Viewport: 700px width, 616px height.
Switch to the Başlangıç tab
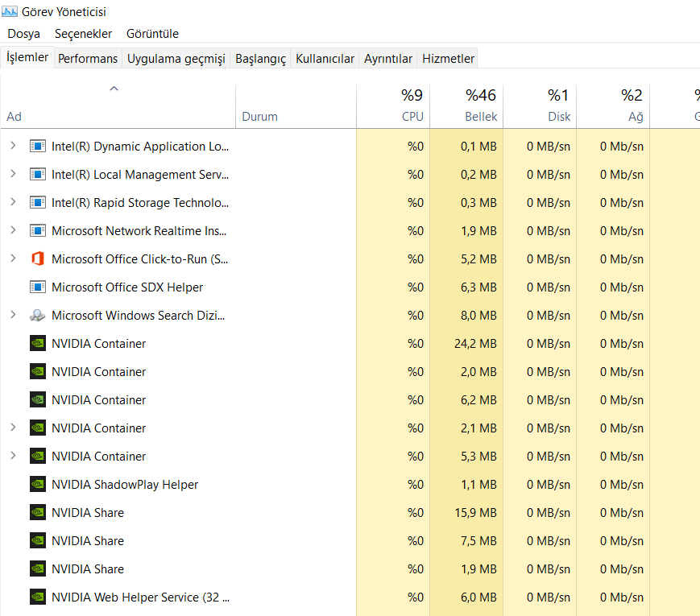pyautogui.click(x=260, y=59)
